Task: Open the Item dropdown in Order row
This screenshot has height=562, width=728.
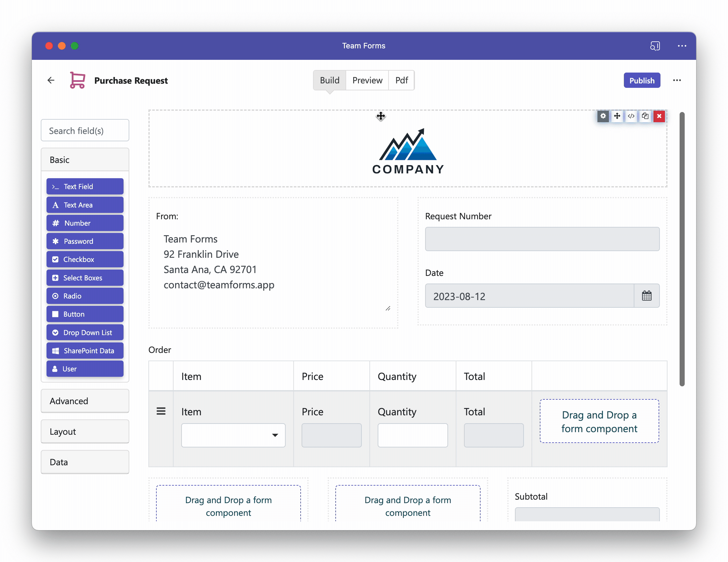Action: [x=233, y=435]
